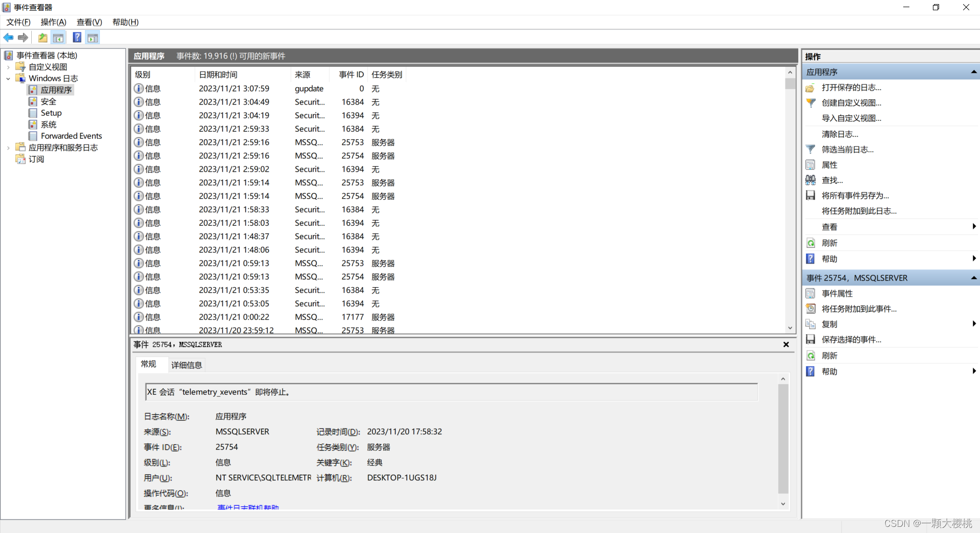This screenshot has width=980, height=533.
Task: Open the 事件日志联机帮助 link
Action: 248,507
